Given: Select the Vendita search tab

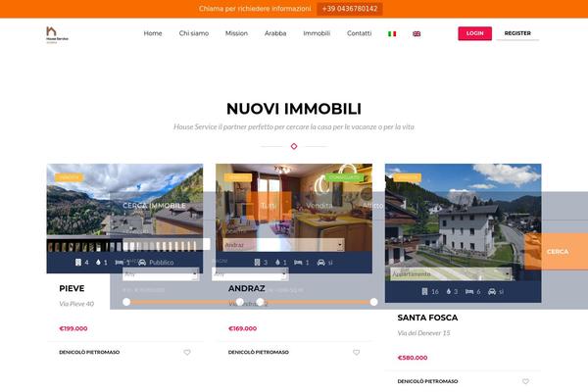Looking at the screenshot, I should tap(319, 206).
